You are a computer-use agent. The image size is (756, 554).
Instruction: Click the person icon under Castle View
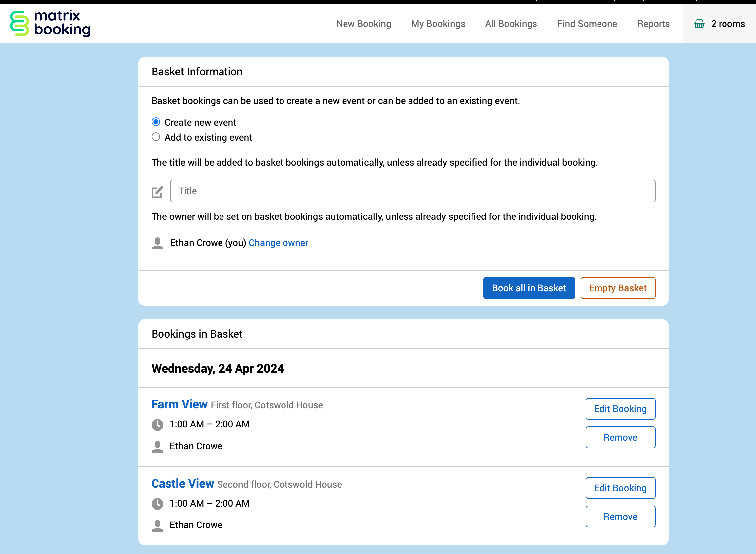[x=157, y=525]
